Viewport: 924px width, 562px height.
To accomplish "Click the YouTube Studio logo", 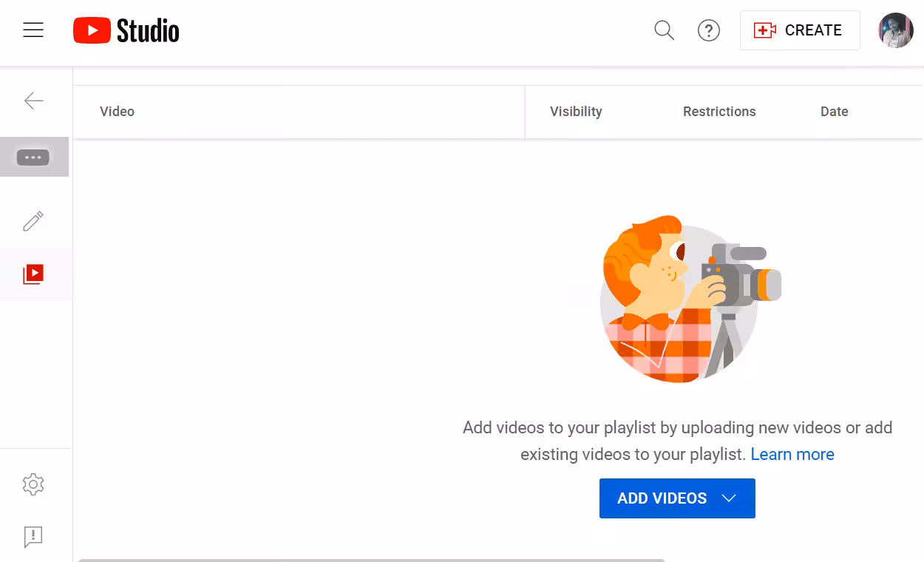I will pyautogui.click(x=126, y=30).
